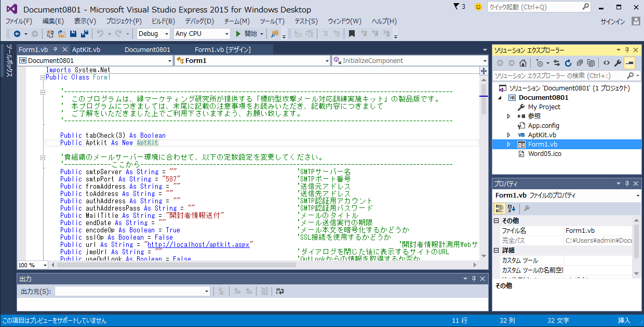Open the ツールボックス side tab
Screen dimensions: 644x327
(9, 61)
